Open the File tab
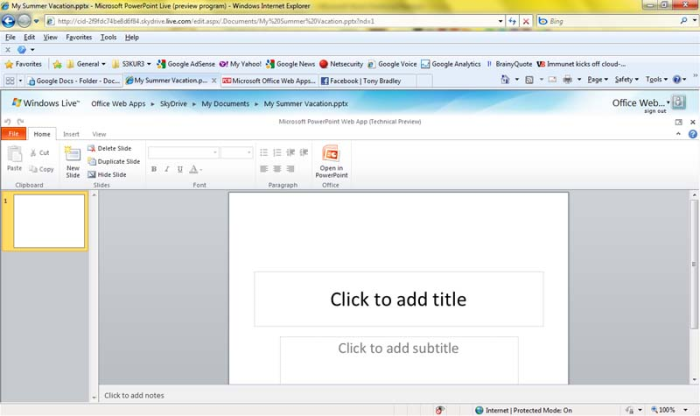Screen dimensions: 700x416 (13, 134)
